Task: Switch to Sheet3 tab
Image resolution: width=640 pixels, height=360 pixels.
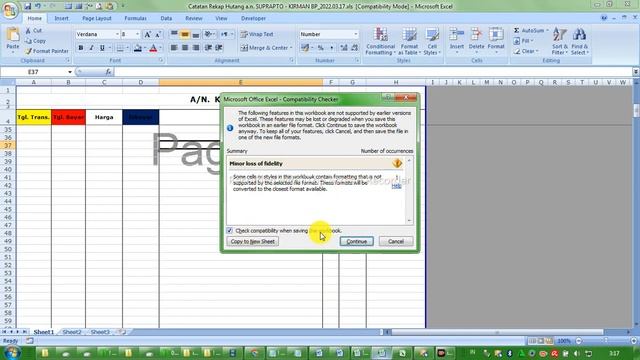Action: click(100, 332)
